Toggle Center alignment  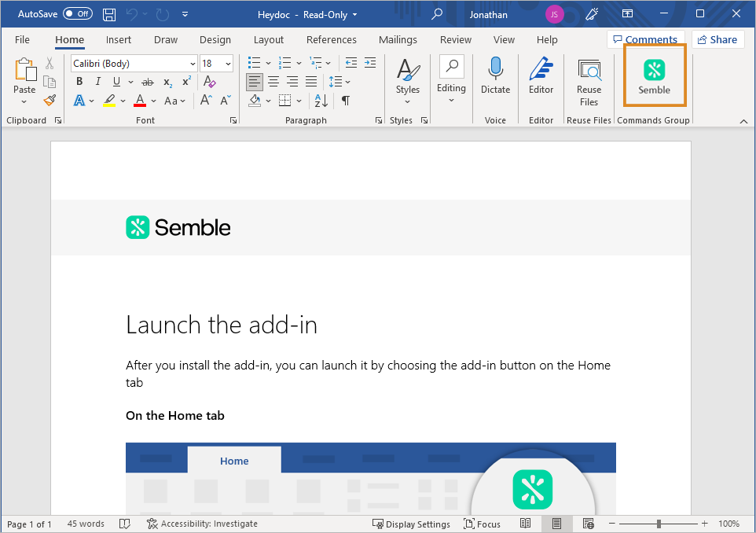click(x=273, y=82)
